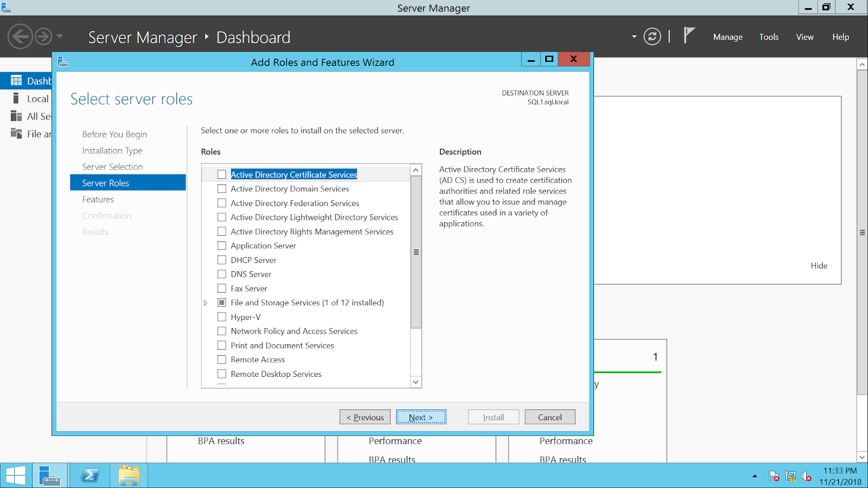Click the Server Manager taskbar icon
868x488 pixels.
[50, 475]
